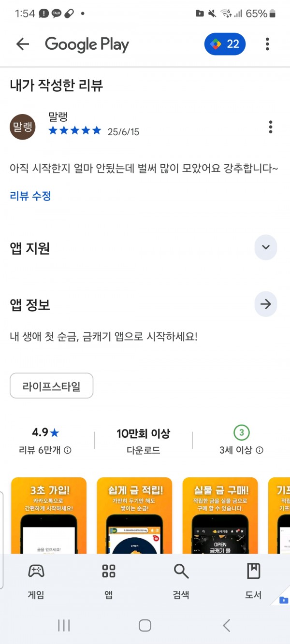Open Play Points badge showing 22
Screen dimensions: 290x644
click(225, 44)
